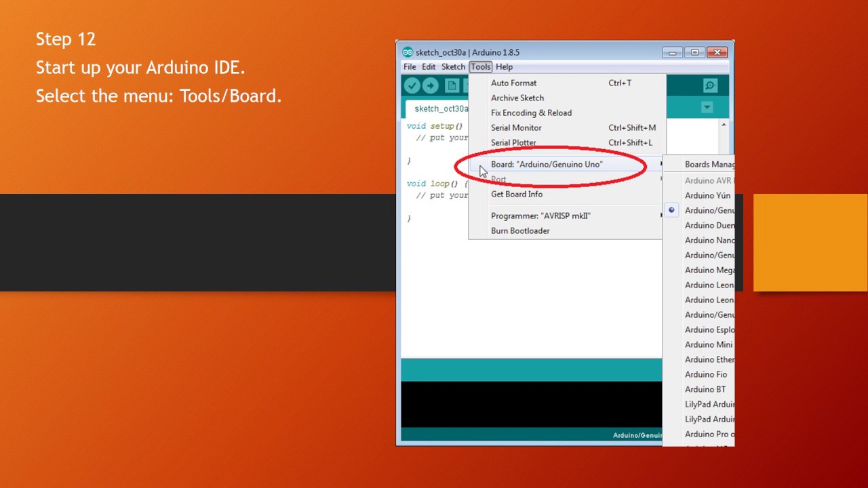Minimize the Arduino IDE window
The width and height of the screenshot is (868, 488).
tap(673, 52)
